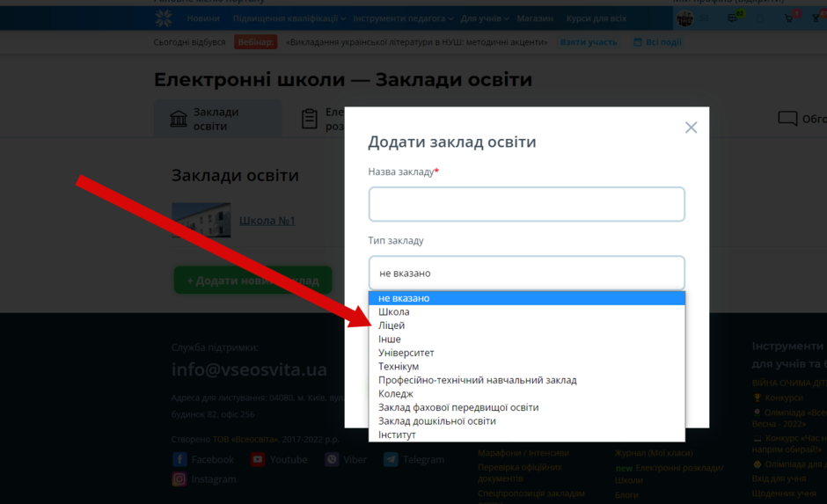Screen dimensions: 827x504
Task: Click the Instagram icon in footer
Action: (179, 479)
